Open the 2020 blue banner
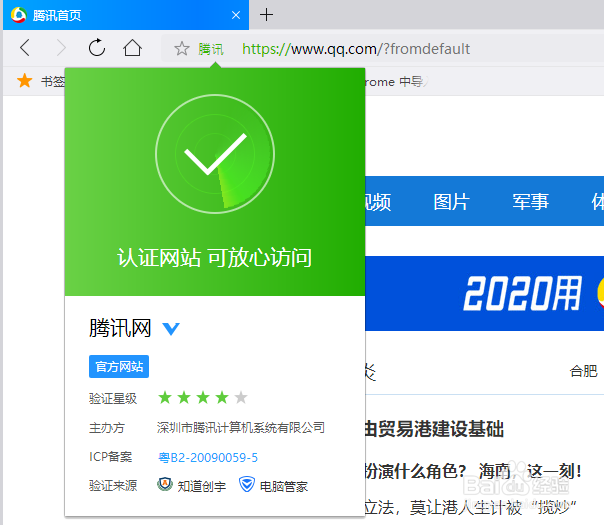 coord(485,294)
